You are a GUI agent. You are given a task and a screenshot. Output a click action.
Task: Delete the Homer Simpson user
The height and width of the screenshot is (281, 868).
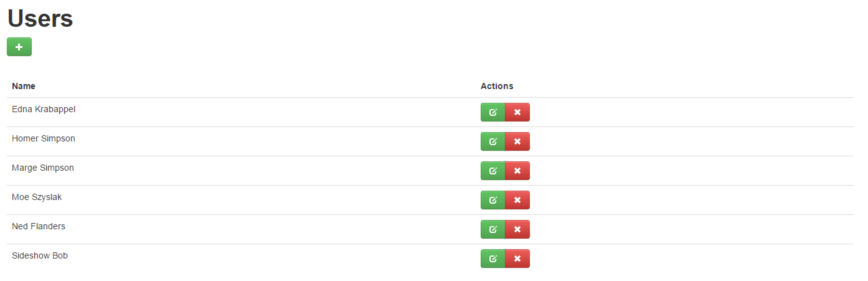(x=517, y=142)
